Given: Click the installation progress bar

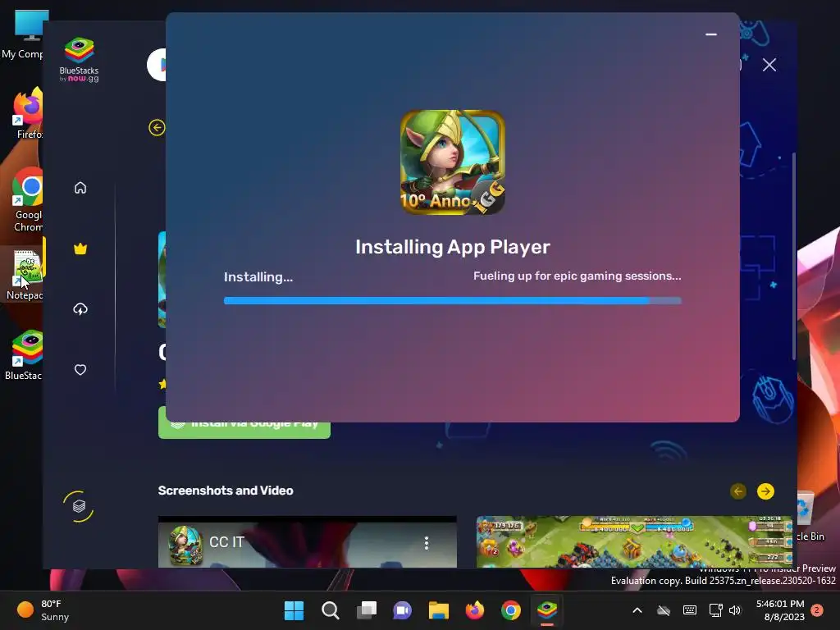Looking at the screenshot, I should pos(453,300).
